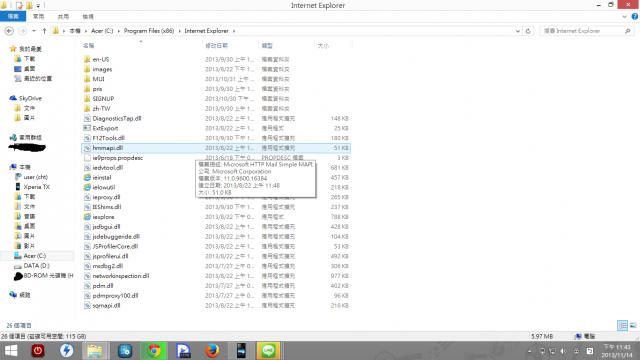The height and width of the screenshot is (360, 640).
Task: Open Firefox from taskbar
Action: (x=212, y=351)
